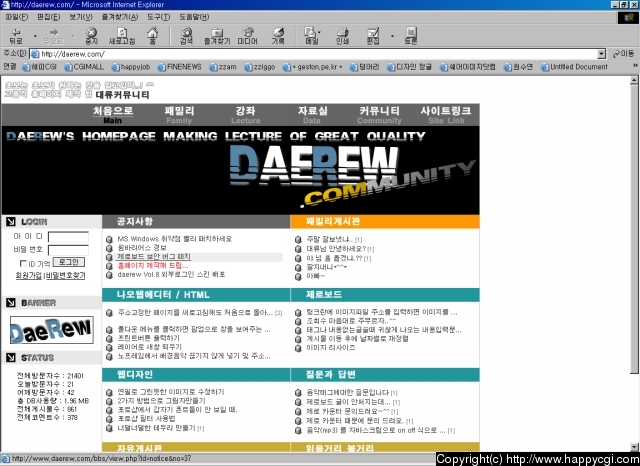Open the 해피CGI links bar shortcut

click(40, 67)
